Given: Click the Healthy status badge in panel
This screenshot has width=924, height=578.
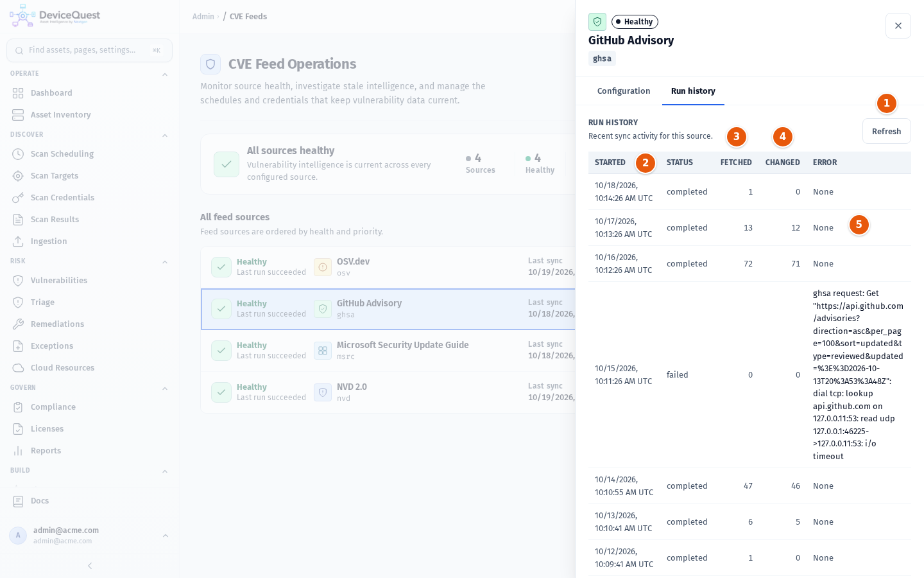Looking at the screenshot, I should (x=635, y=22).
